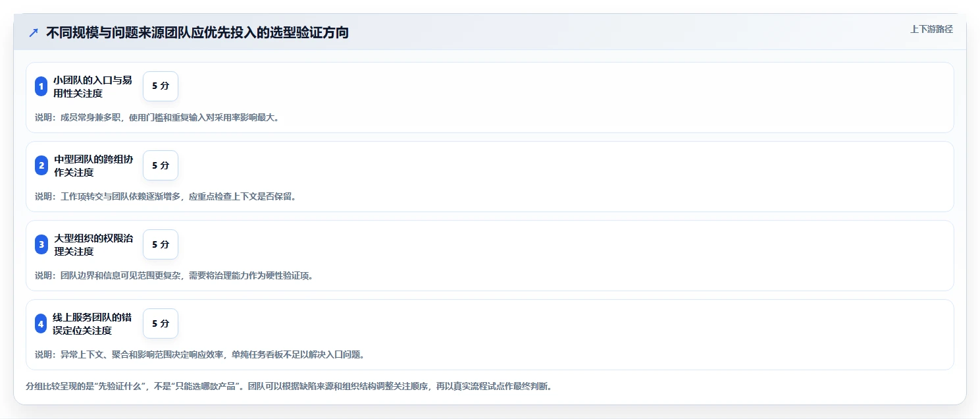Screen dimensions: 980x419
Task: Select the number 2 badge
Action: (41, 165)
